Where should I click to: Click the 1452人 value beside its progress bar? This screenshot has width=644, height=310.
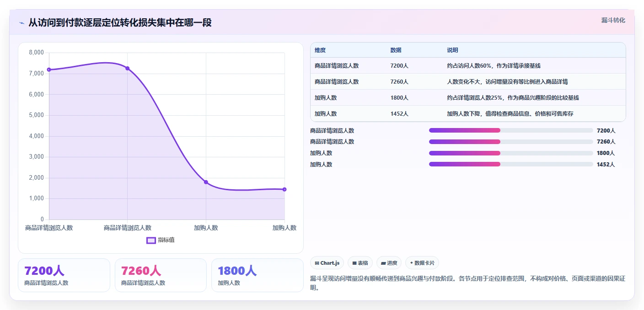(606, 165)
